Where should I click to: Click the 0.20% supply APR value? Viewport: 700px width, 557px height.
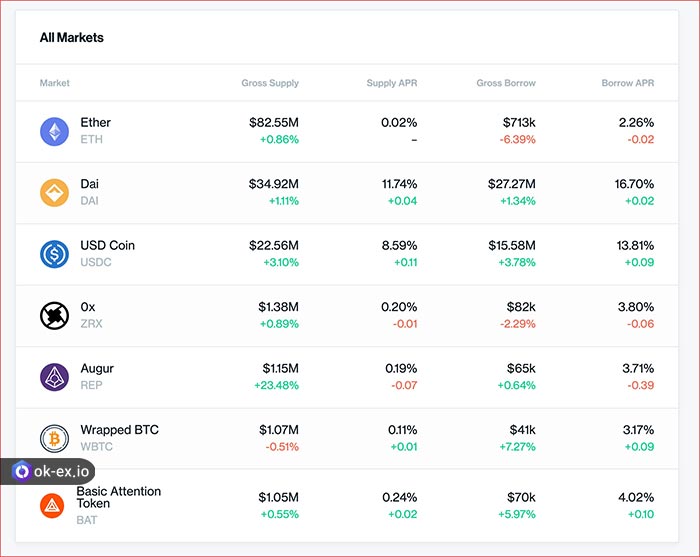point(399,307)
